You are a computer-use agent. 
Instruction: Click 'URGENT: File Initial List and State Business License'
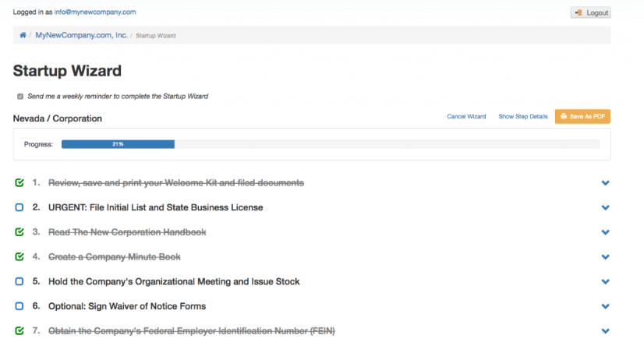(156, 207)
